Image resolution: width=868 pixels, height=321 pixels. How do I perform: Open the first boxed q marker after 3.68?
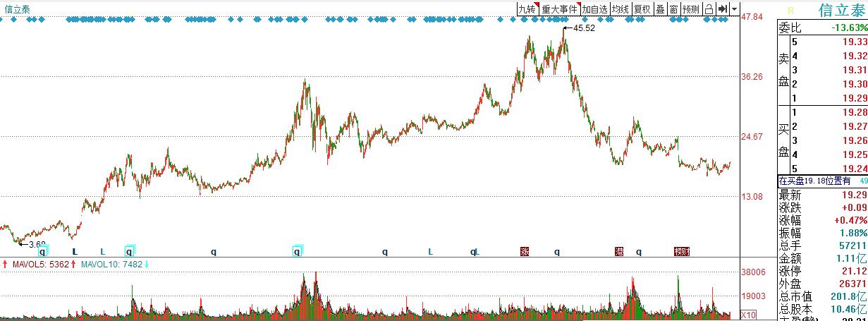click(42, 251)
